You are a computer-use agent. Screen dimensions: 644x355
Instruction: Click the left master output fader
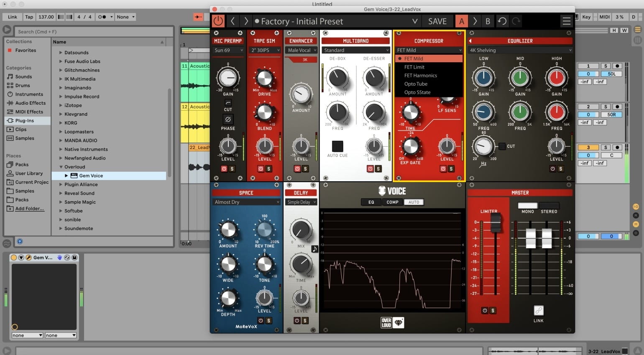pyautogui.click(x=531, y=238)
